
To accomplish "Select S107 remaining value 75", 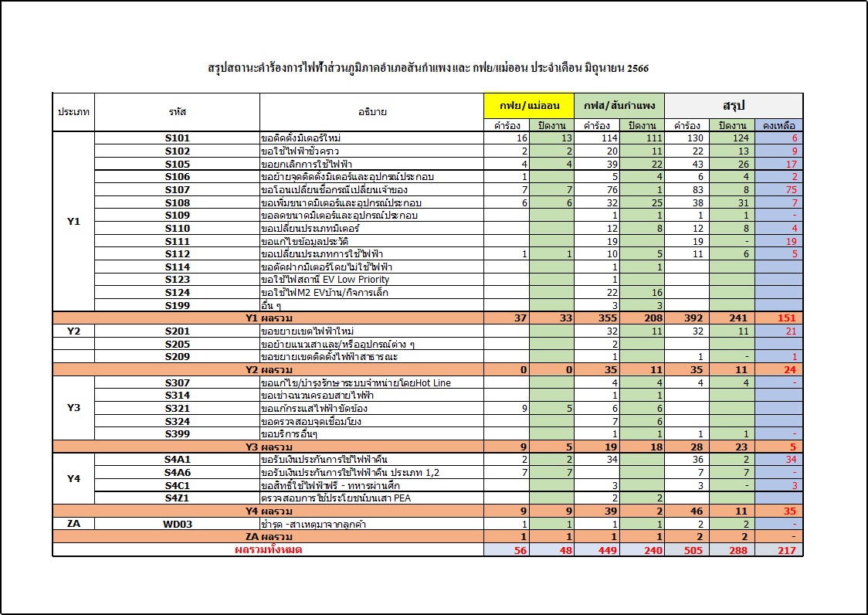I will point(791,189).
